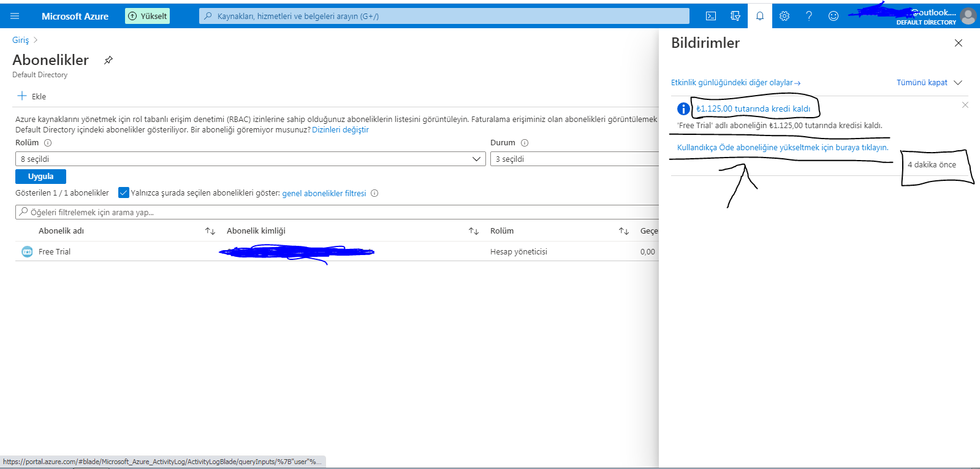Click the Microsoft Azure home title
This screenshot has width=980, height=469.
tap(75, 16)
